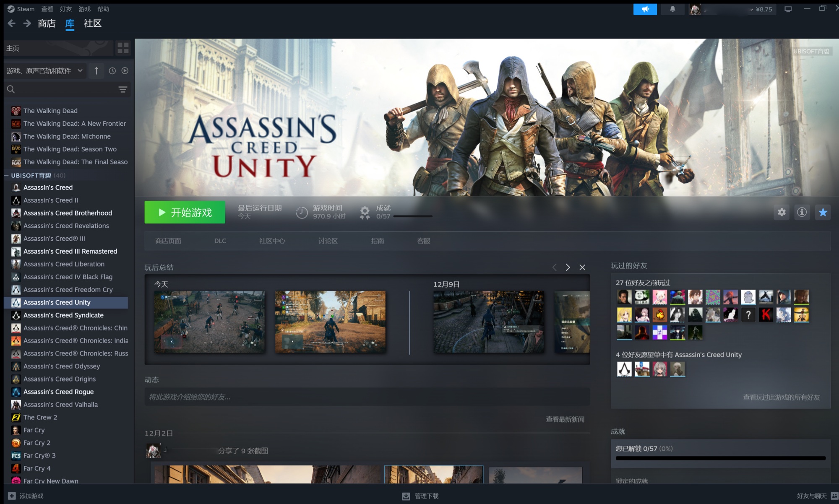
Task: Open the 讨论区 link
Action: coord(328,241)
